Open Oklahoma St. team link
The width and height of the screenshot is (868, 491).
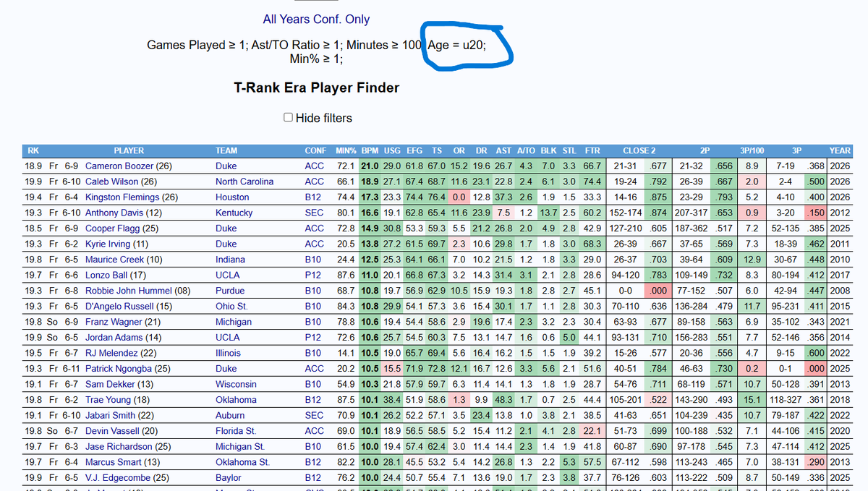point(242,463)
